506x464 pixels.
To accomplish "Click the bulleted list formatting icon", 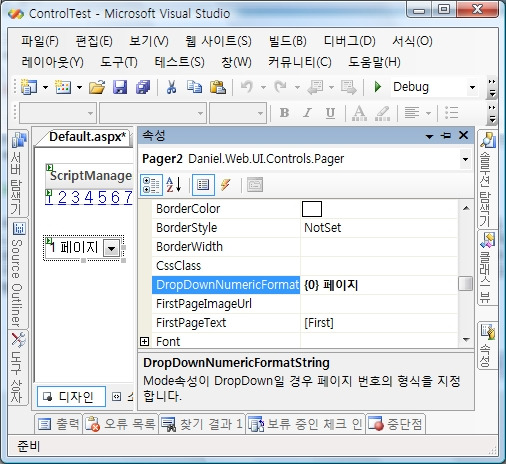I will click(x=452, y=113).
